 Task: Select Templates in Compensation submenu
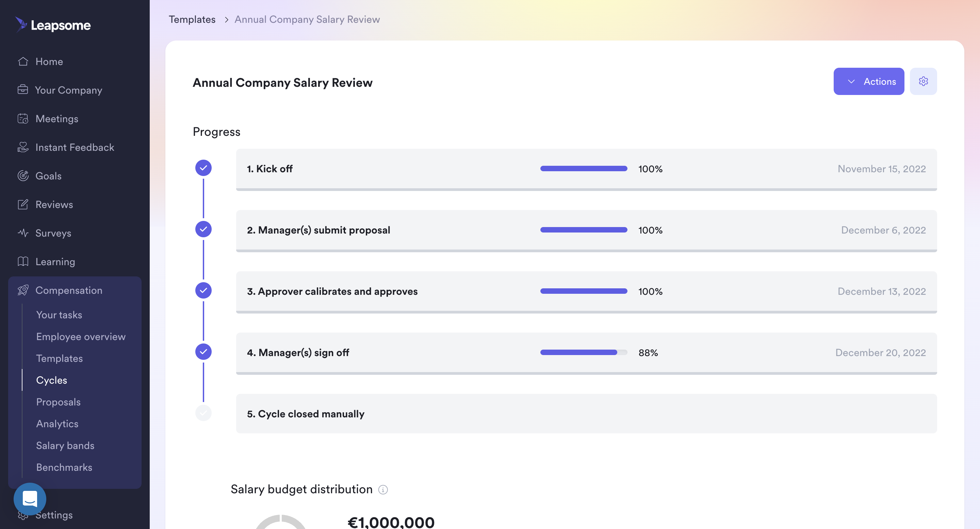pos(59,358)
